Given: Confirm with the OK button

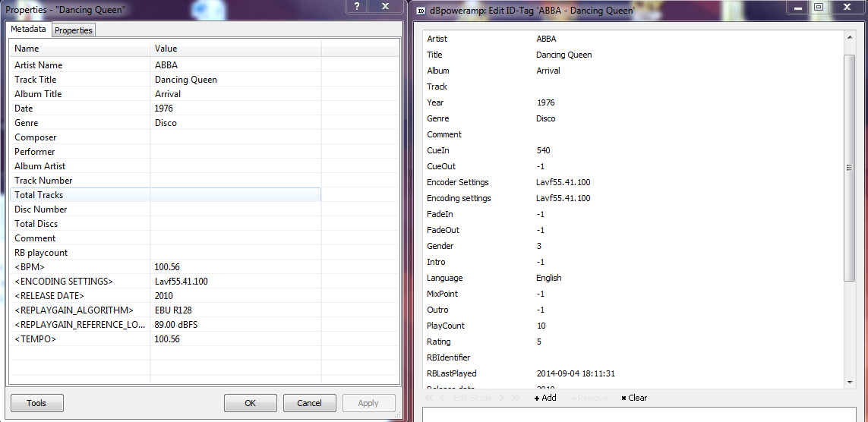Looking at the screenshot, I should [x=250, y=402].
